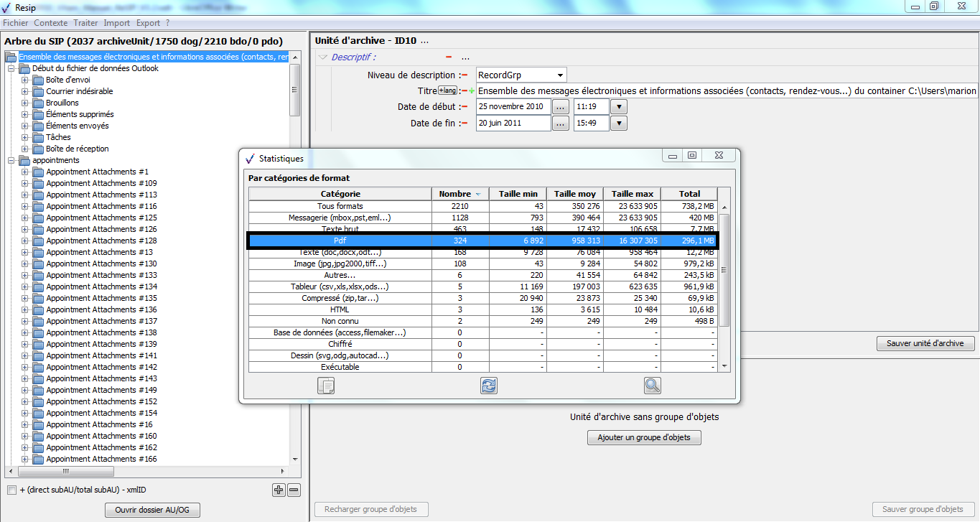The image size is (980, 522).
Task: Click the copy statistics icon in Statistiques dialog
Action: click(326, 386)
